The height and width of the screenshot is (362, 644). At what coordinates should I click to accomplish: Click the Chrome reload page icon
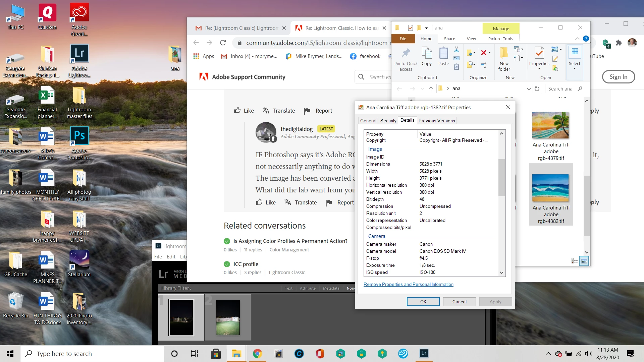click(x=223, y=43)
